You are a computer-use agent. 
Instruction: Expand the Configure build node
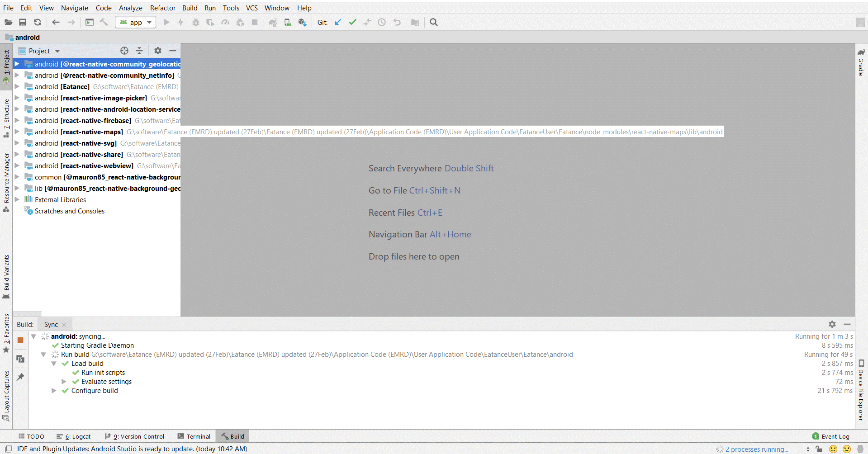pos(54,391)
